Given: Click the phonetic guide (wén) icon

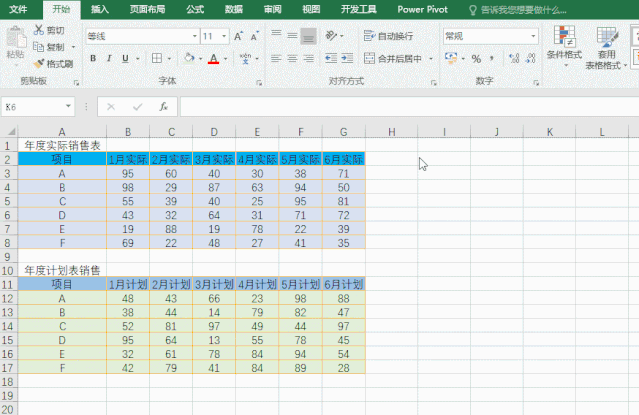Looking at the screenshot, I should coord(245,58).
